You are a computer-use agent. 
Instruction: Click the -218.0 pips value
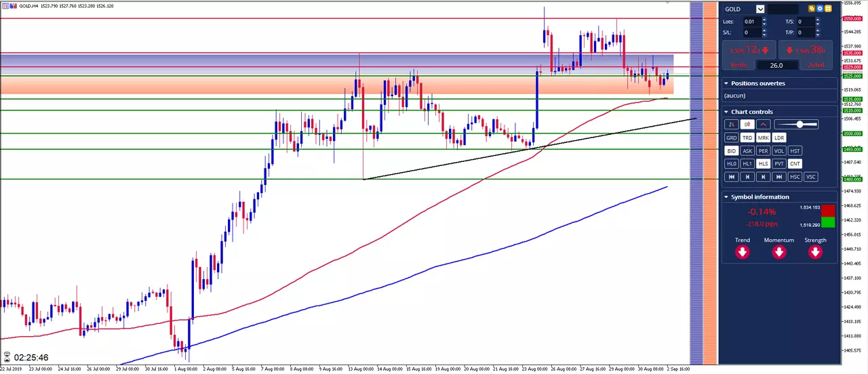(762, 224)
